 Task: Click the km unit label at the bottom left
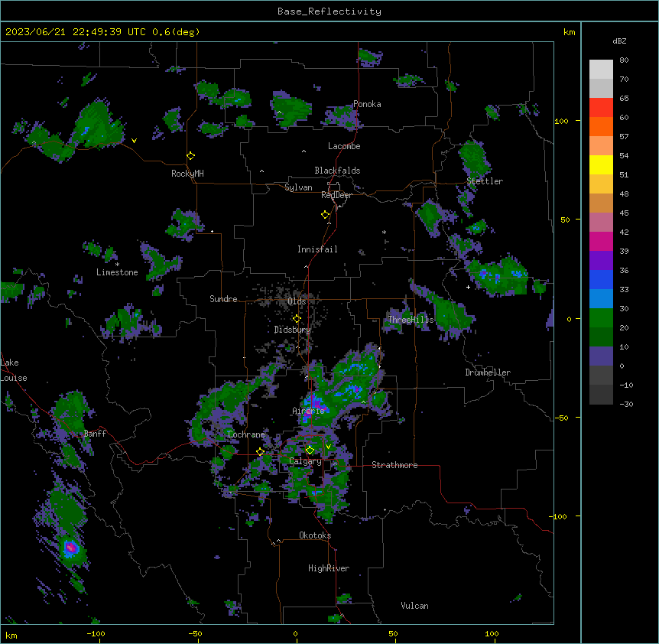pyautogui.click(x=11, y=635)
